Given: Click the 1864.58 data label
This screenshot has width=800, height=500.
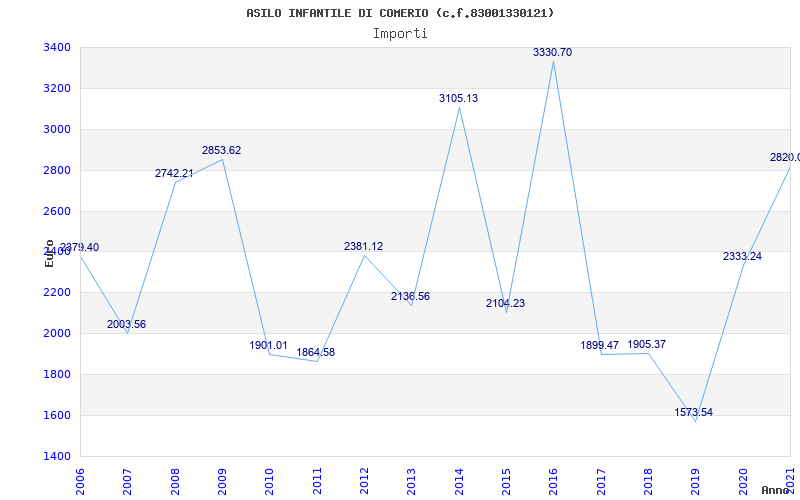Looking at the screenshot, I should pyautogui.click(x=316, y=352).
